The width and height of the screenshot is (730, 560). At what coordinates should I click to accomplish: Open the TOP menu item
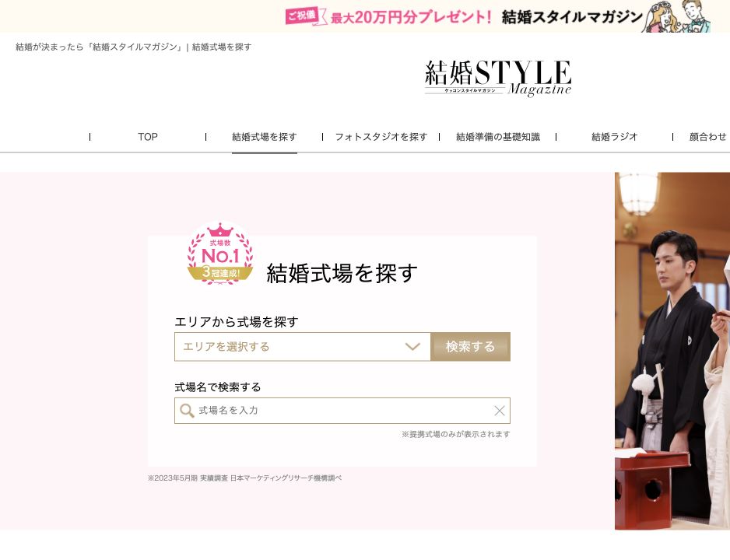(148, 137)
